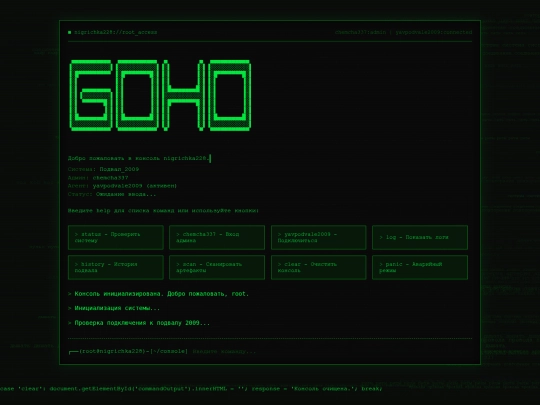Click the Проверка подключения к подвалу 2009... line

point(139,323)
